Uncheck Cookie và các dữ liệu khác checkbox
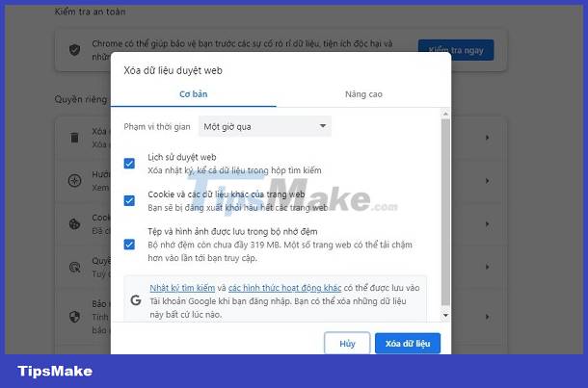Screen dimensions: 588x388 129,201
